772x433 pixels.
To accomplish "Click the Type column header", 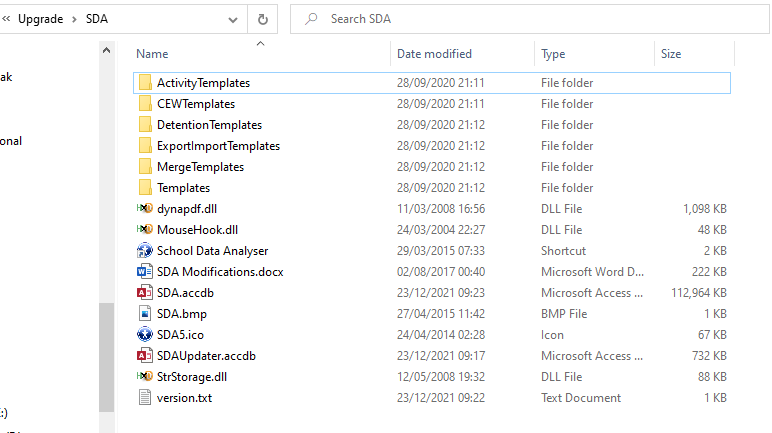I will 553,54.
